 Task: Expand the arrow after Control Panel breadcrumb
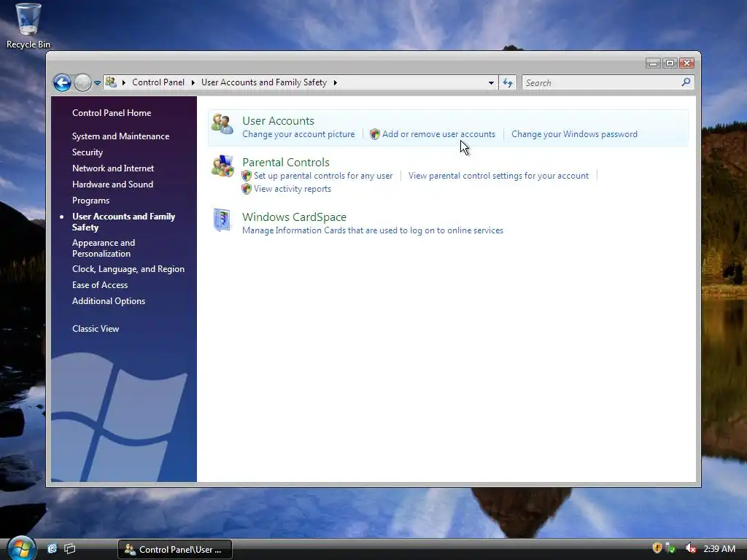coord(193,82)
